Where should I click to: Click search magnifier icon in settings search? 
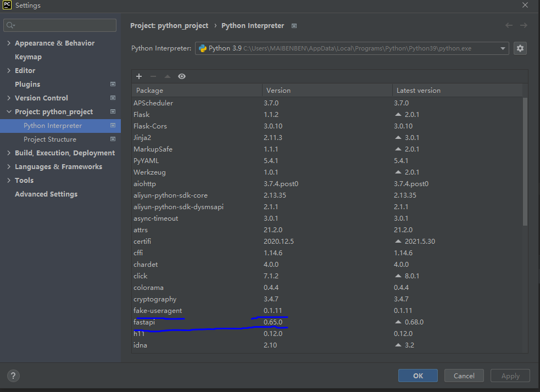pyautogui.click(x=10, y=25)
